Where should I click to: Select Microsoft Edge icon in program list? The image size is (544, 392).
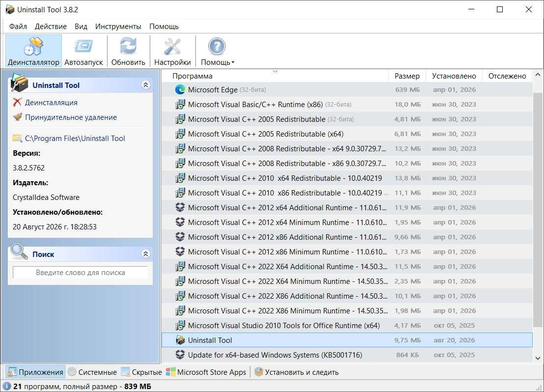click(180, 89)
